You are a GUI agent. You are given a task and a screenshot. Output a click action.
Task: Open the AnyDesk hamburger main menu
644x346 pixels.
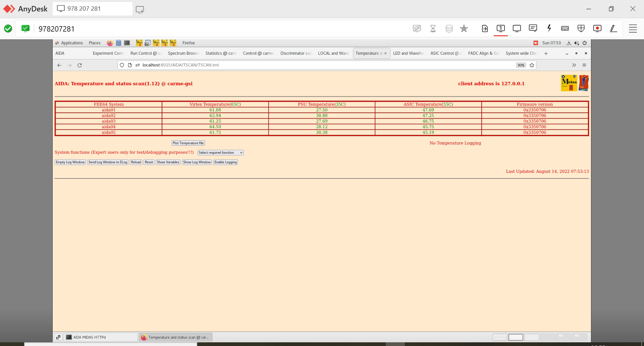coord(633,29)
